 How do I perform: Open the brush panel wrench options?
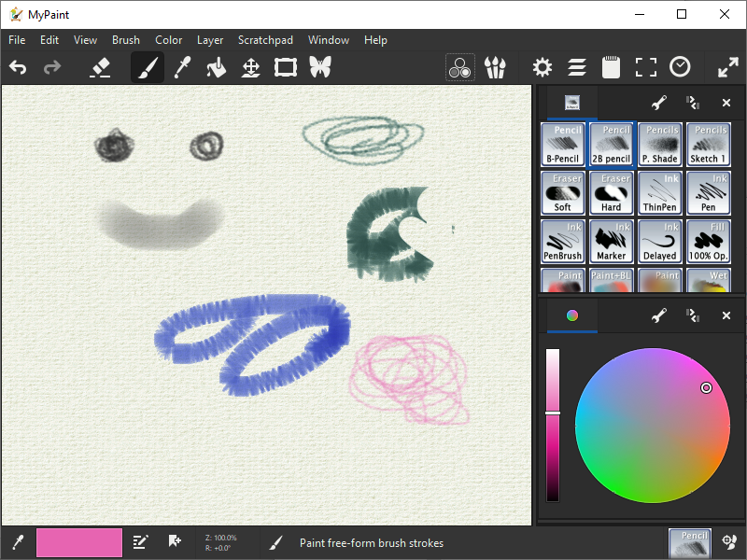coord(658,103)
